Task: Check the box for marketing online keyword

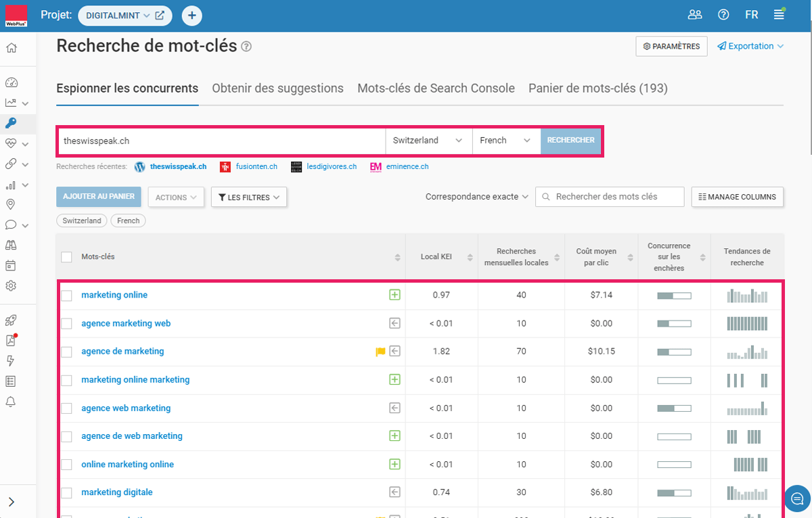Action: (66, 296)
